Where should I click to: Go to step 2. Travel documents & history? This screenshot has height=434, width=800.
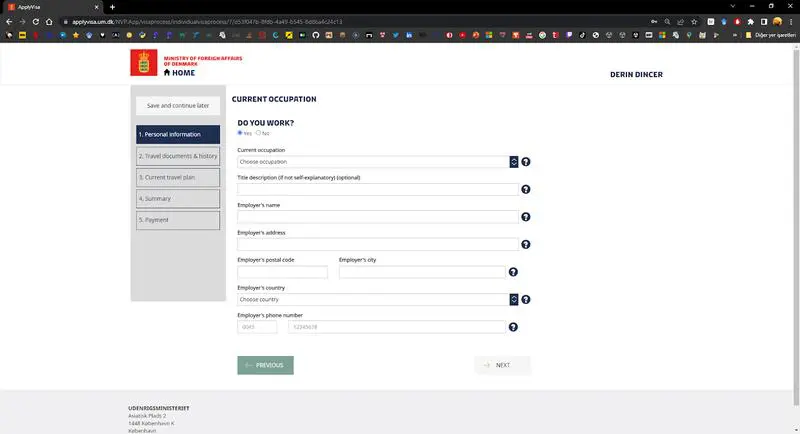(x=178, y=156)
